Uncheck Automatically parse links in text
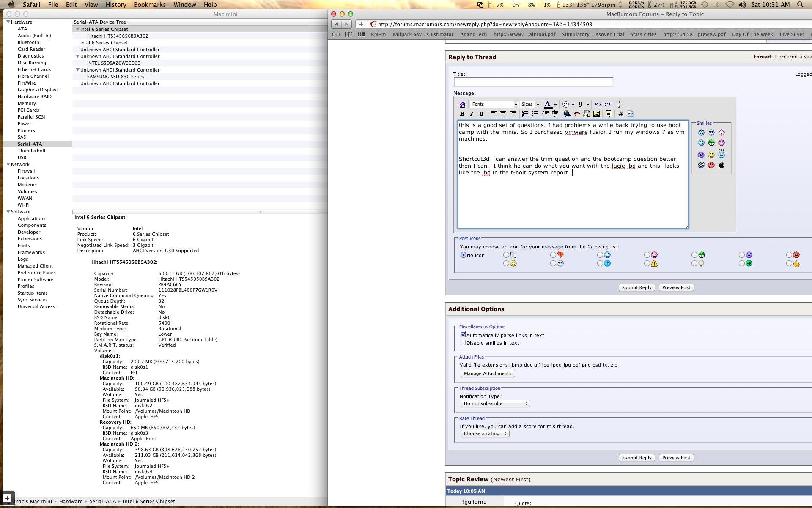812x508 pixels. [463, 335]
